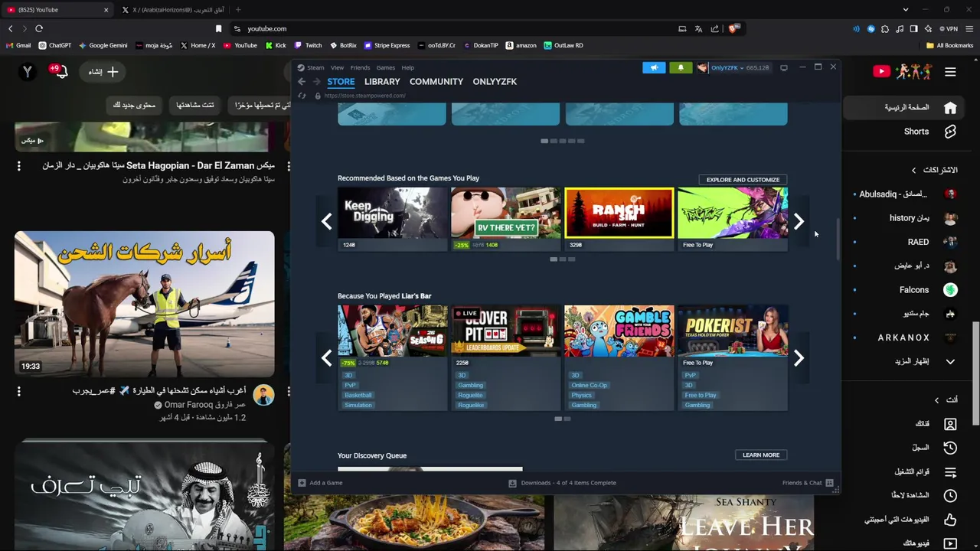Open Gamble With Your Friends thumbnail
This screenshot has height=551, width=980.
point(619,331)
